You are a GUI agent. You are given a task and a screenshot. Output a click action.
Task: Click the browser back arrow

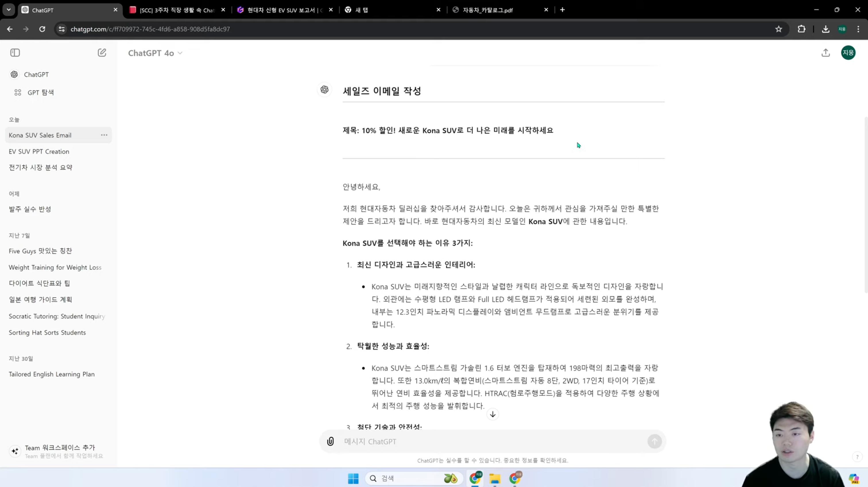pyautogui.click(x=10, y=29)
